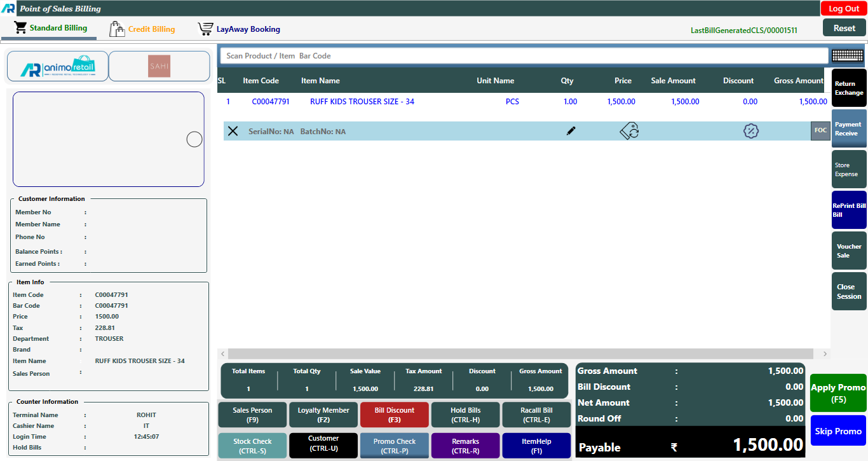Image resolution: width=868 pixels, height=461 pixels.
Task: Open the on-screen keyboard icon
Action: click(848, 56)
